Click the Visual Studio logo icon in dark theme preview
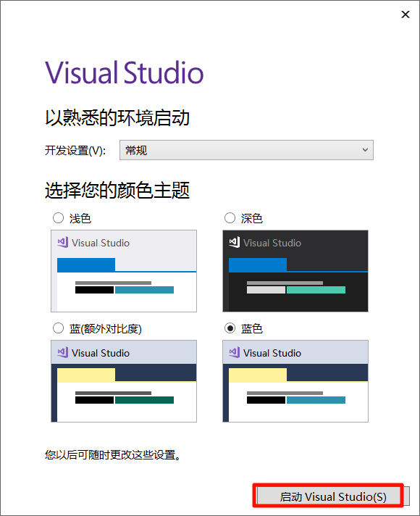This screenshot has width=420, height=516. (x=235, y=242)
